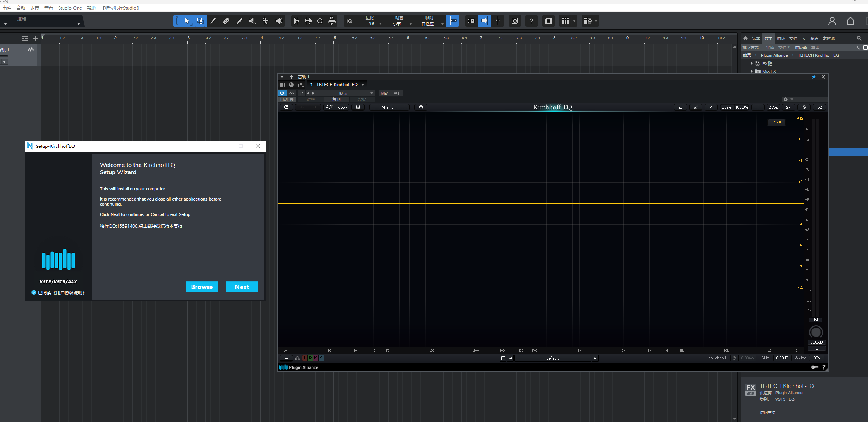Save the current default preset

click(x=503, y=358)
